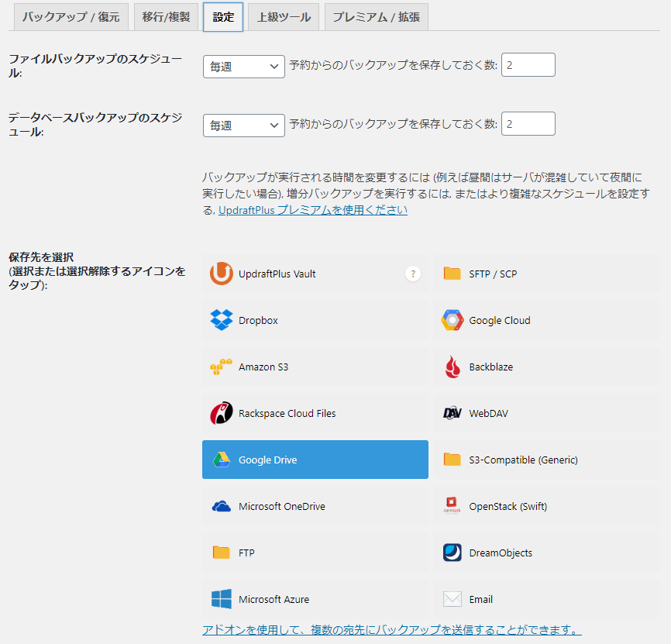Click the Dropbox logo icon
Image resolution: width=671 pixels, height=644 pixels.
click(222, 319)
